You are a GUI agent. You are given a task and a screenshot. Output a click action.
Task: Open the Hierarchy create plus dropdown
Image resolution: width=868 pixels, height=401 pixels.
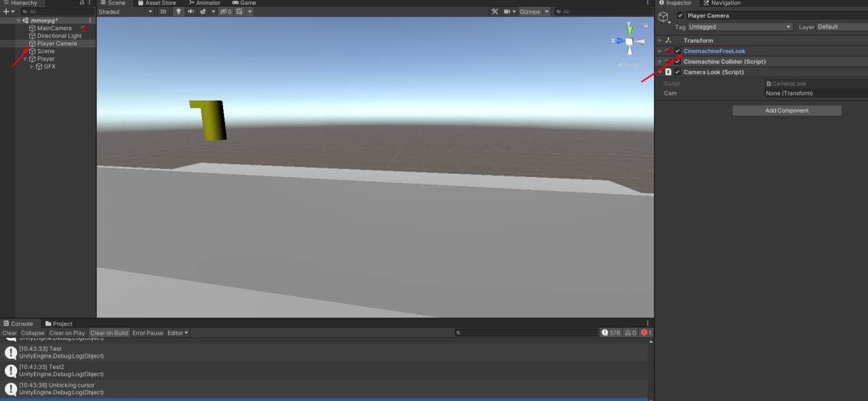(x=8, y=12)
